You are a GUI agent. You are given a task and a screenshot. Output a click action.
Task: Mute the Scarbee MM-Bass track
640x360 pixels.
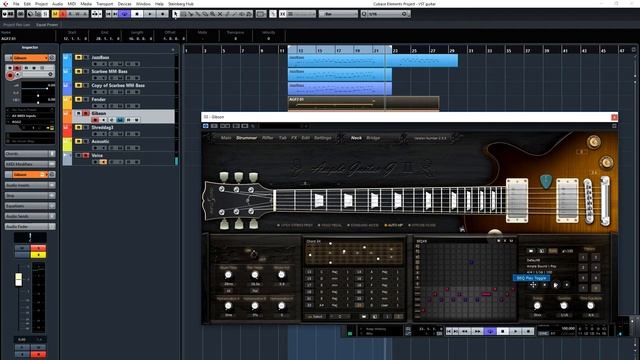[78, 71]
